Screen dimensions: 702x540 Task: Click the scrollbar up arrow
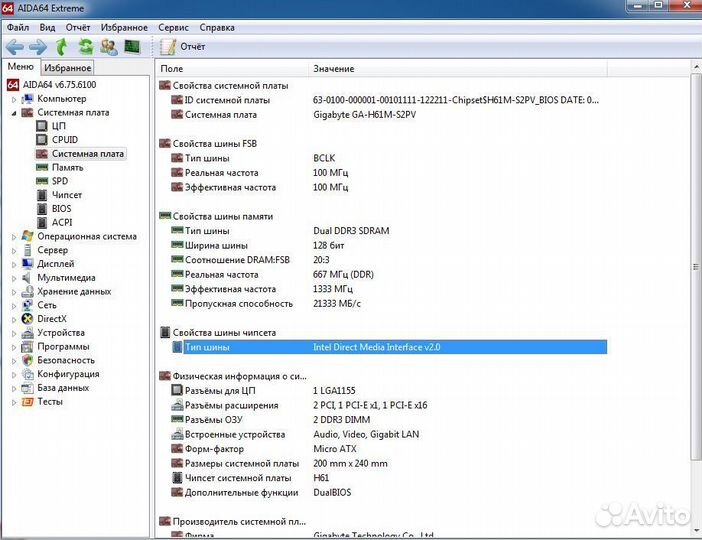(696, 67)
